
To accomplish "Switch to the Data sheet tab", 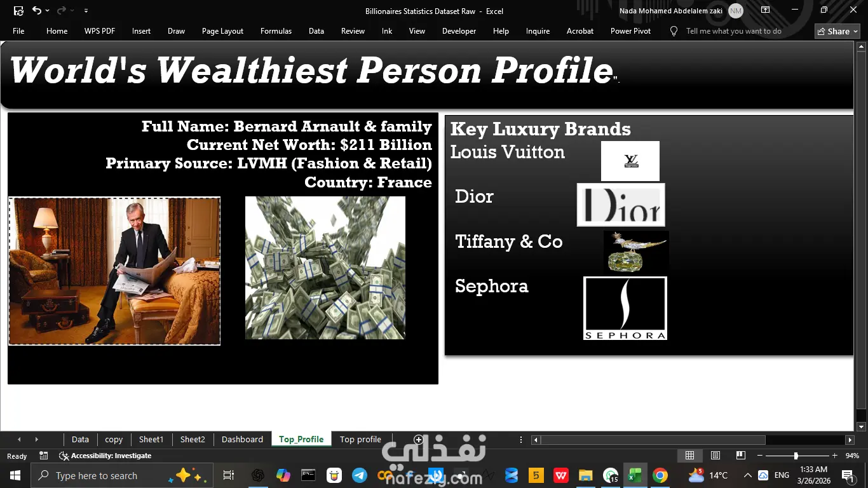I will pyautogui.click(x=80, y=439).
